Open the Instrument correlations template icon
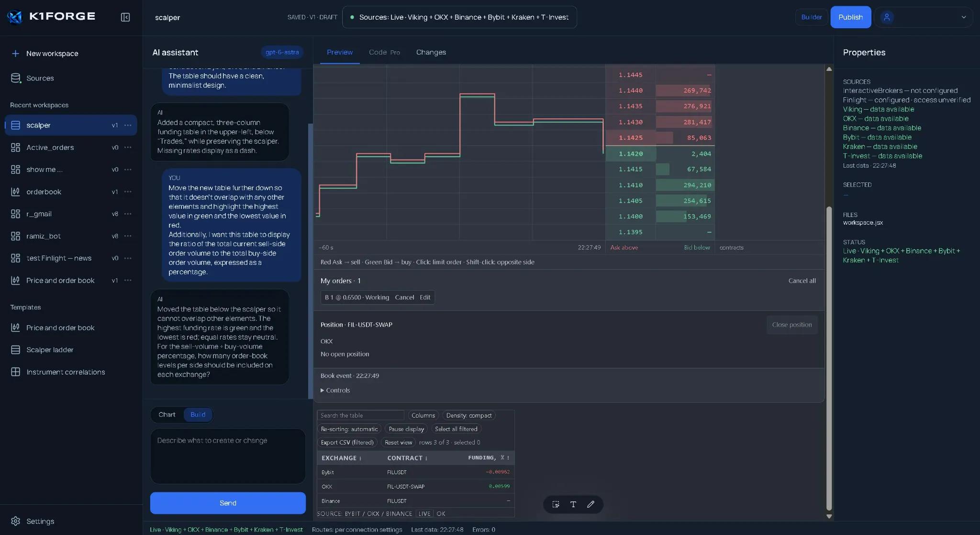The width and height of the screenshot is (980, 535). [15, 372]
